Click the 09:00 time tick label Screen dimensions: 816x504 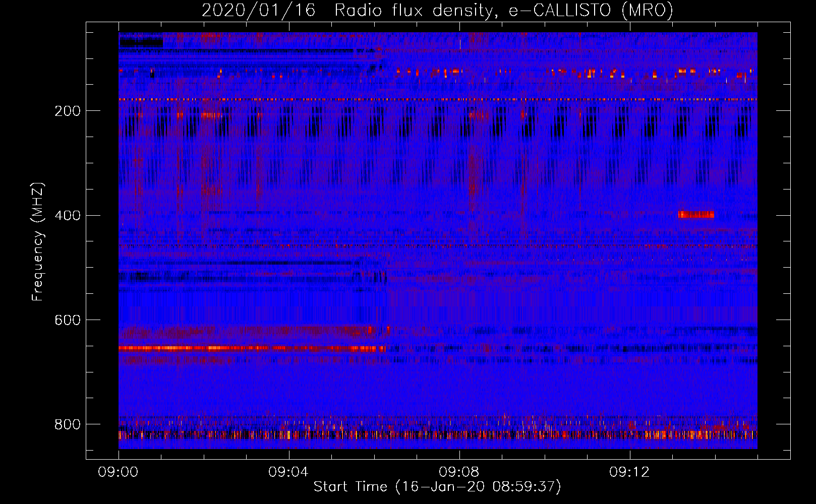click(118, 472)
